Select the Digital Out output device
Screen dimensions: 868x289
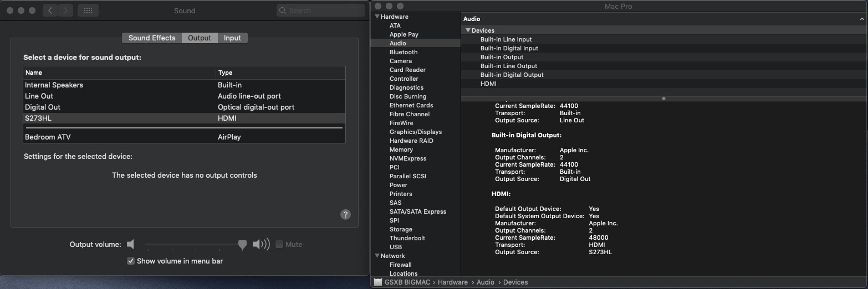pyautogui.click(x=184, y=107)
